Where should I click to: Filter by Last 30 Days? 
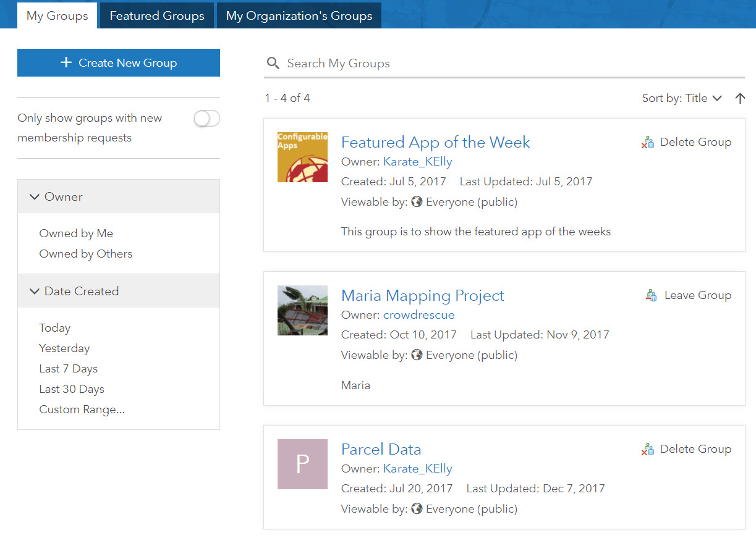[x=72, y=389]
